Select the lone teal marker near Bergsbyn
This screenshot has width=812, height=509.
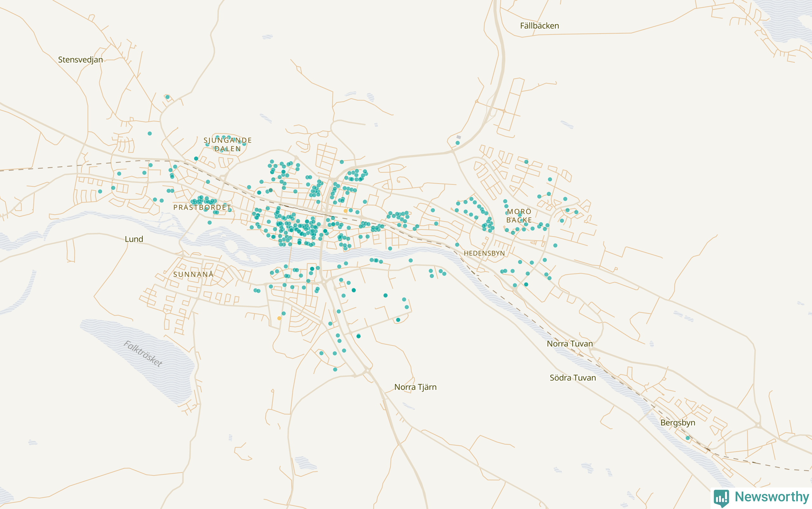[688, 438]
